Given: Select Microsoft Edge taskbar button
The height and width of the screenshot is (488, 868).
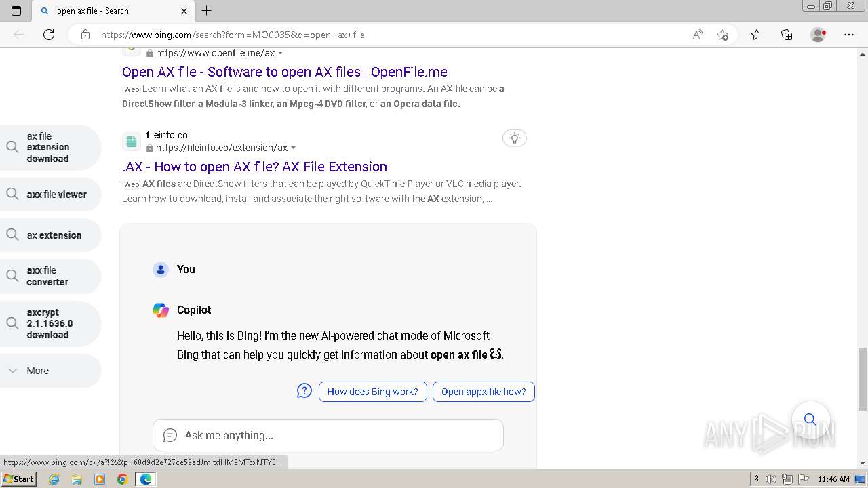Looking at the screenshot, I should click(146, 479).
